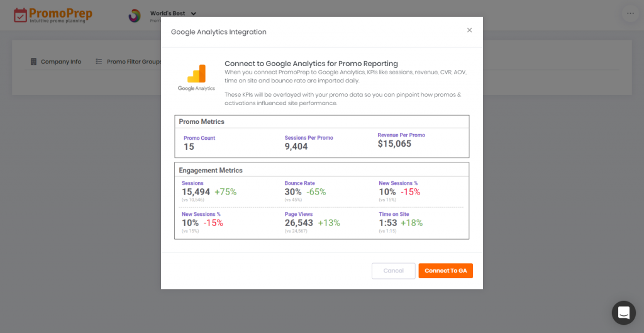Click the Time on Site value 1:53
Screen dimensions: 644x333
pyautogui.click(x=387, y=223)
